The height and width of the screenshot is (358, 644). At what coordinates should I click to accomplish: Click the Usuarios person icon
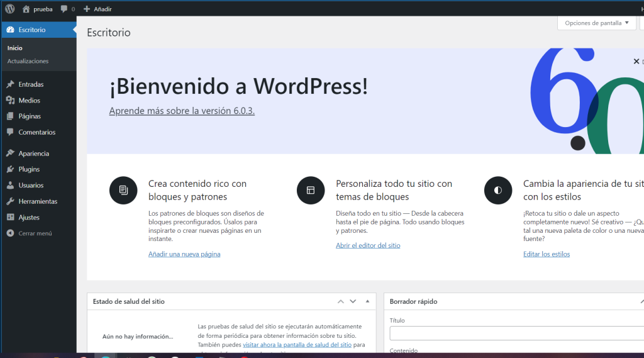pos(10,186)
